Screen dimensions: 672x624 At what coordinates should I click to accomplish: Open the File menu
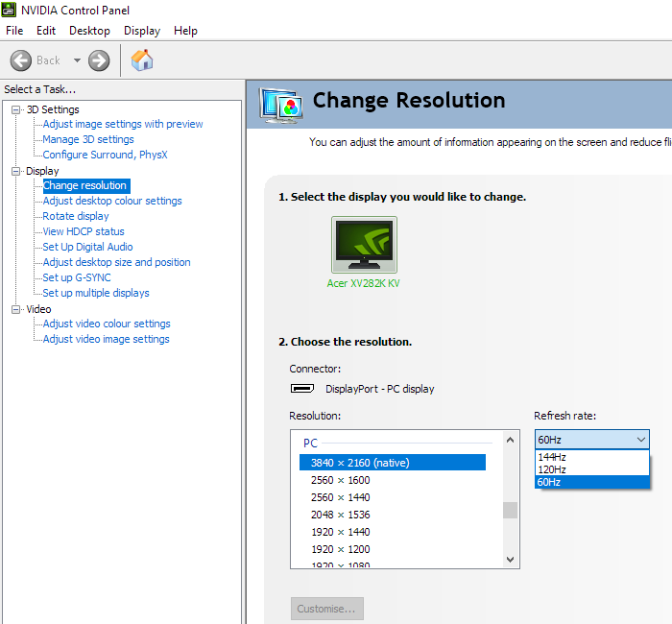click(x=14, y=31)
